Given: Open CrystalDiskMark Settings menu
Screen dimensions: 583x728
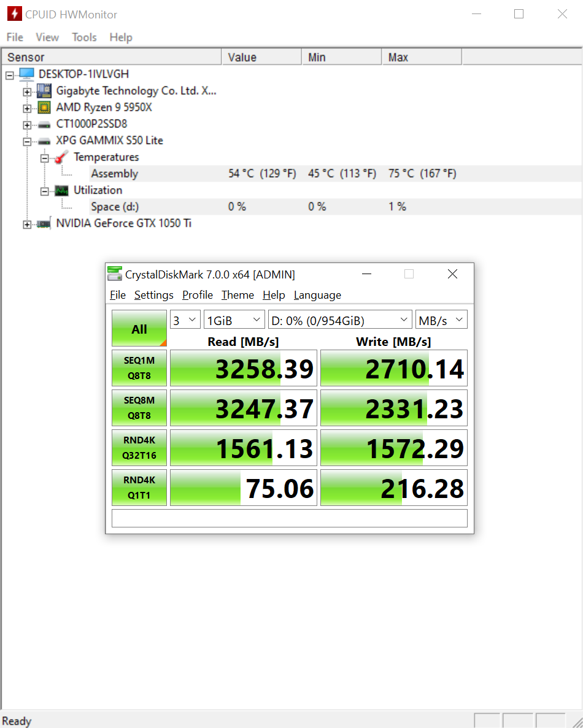Looking at the screenshot, I should click(x=154, y=295).
